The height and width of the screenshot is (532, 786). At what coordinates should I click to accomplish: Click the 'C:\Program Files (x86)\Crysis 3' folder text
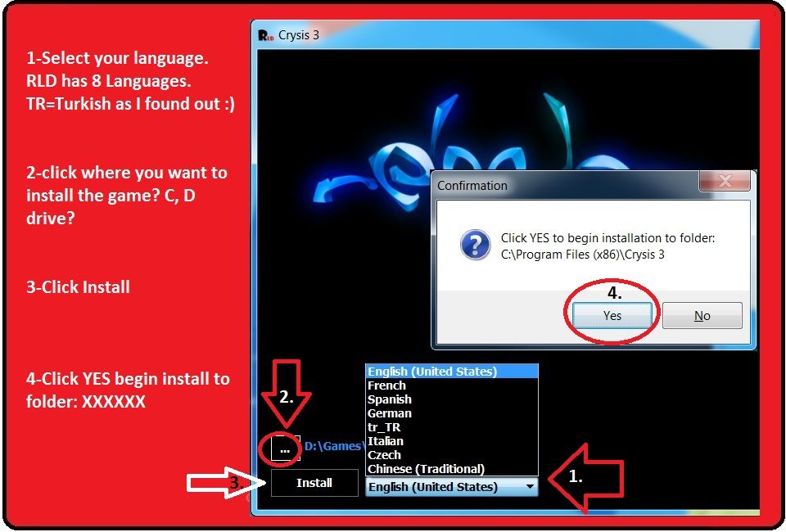pos(582,255)
